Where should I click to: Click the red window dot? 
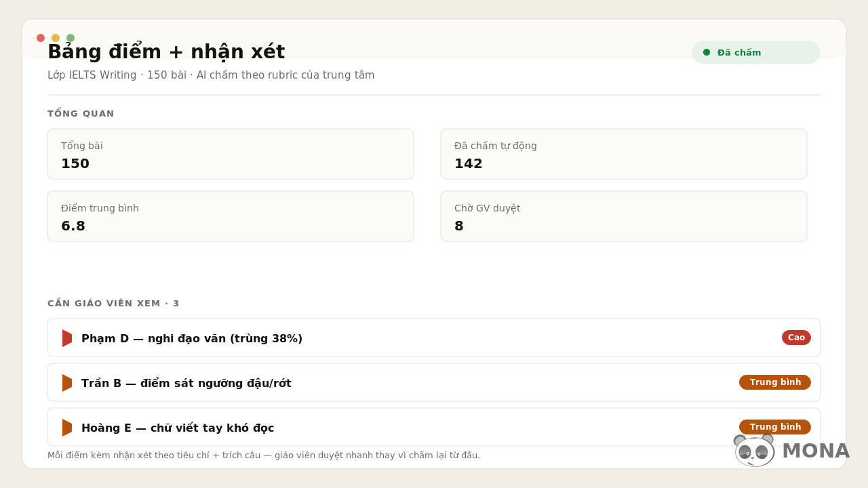(41, 38)
